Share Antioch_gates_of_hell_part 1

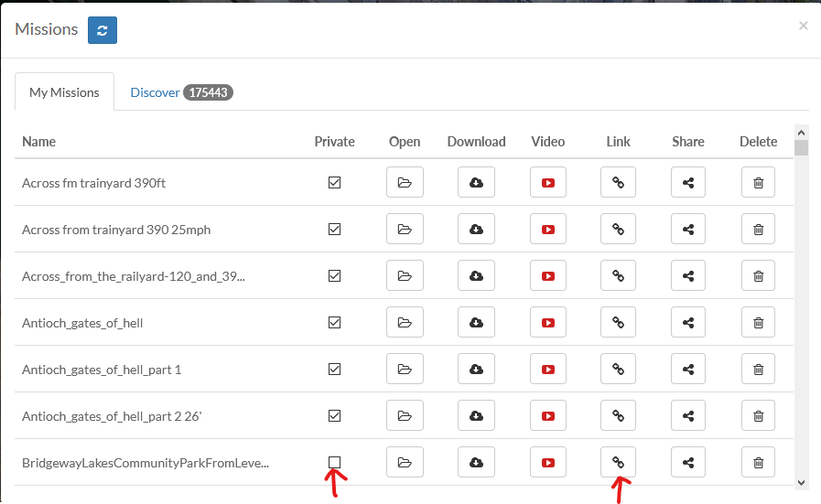point(688,369)
